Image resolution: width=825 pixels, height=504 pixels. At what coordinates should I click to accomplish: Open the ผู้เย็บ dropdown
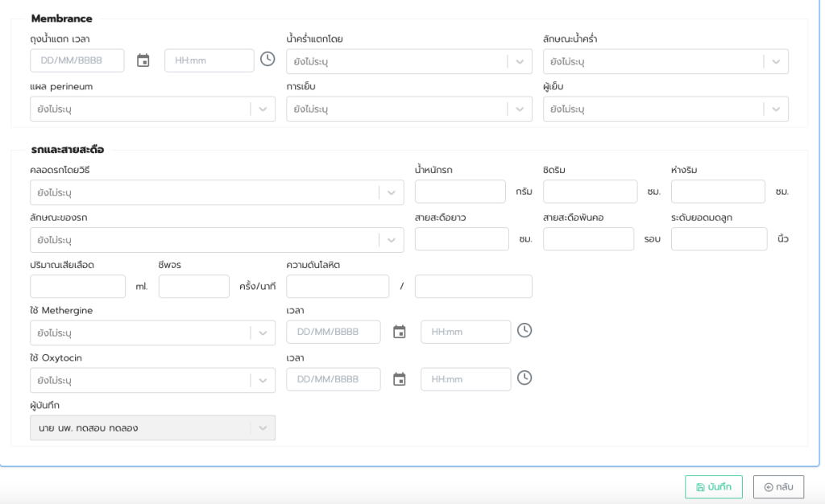tap(665, 109)
